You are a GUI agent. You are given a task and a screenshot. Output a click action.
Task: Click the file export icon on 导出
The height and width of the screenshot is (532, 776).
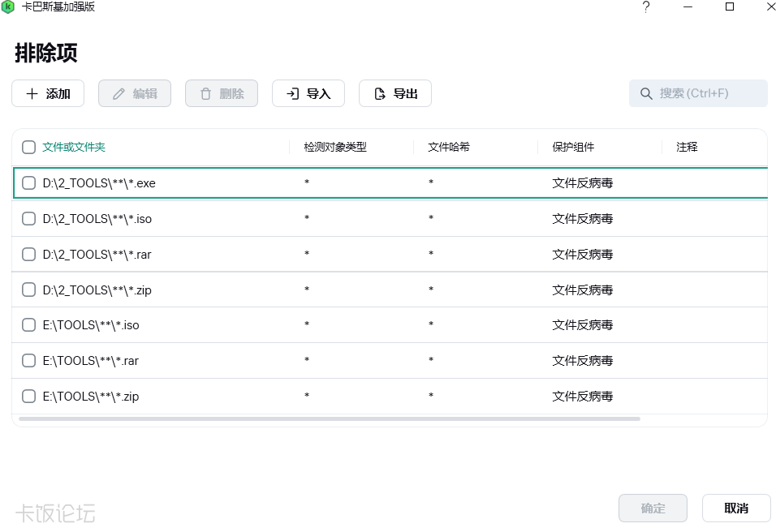coord(380,93)
